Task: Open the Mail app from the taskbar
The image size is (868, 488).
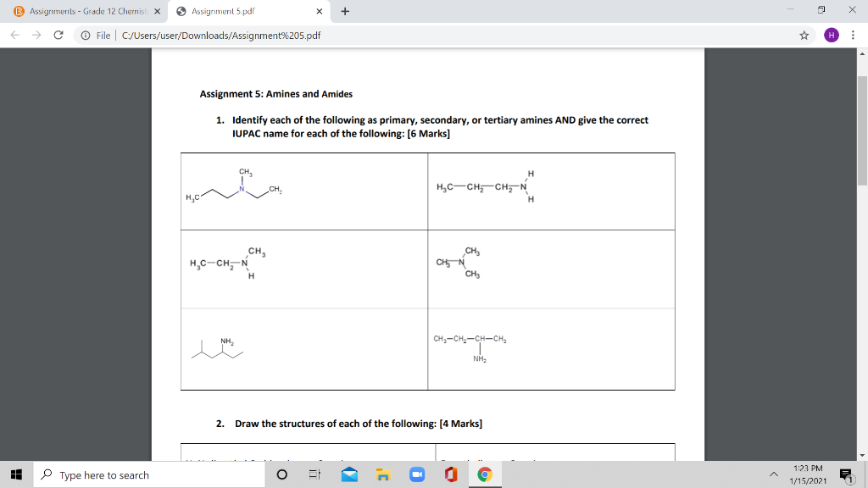Action: [x=349, y=474]
